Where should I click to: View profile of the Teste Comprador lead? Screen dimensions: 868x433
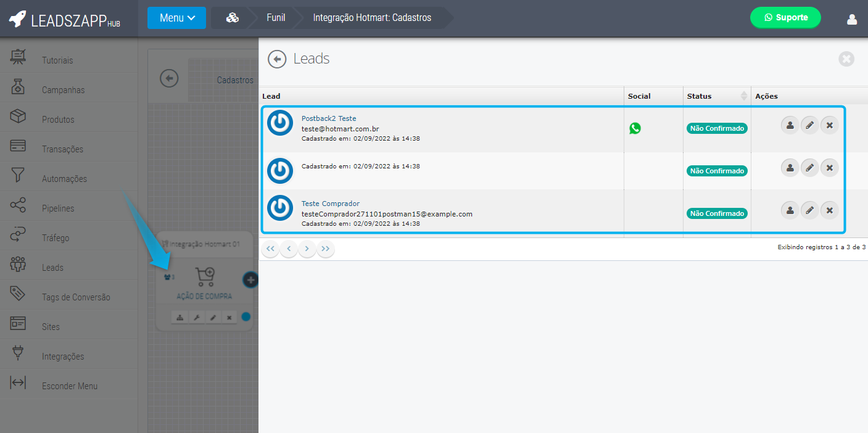(x=790, y=210)
